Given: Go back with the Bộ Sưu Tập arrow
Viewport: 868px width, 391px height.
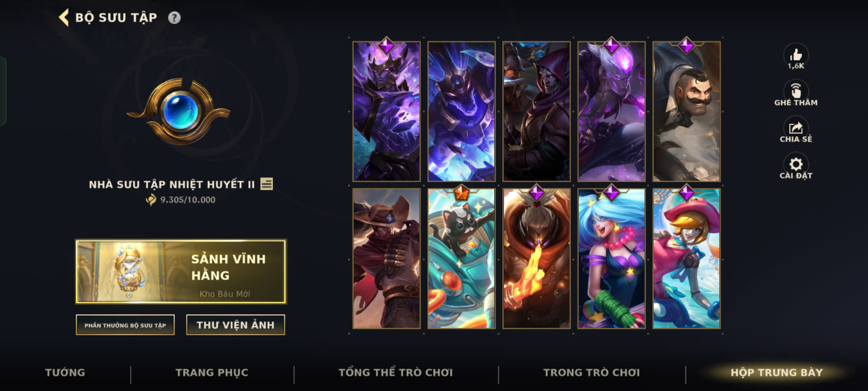Looking at the screenshot, I should click(x=64, y=17).
